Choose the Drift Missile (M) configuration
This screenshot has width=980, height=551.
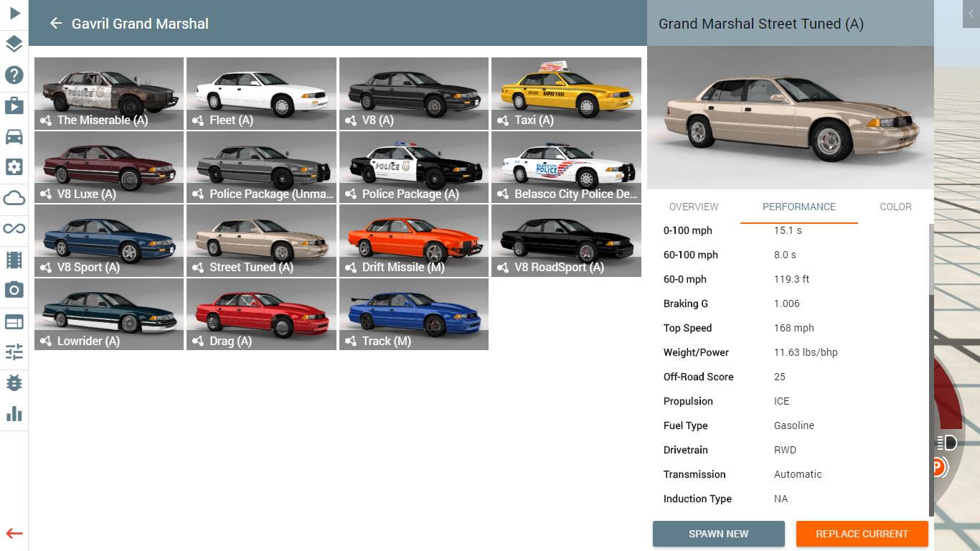tap(414, 240)
